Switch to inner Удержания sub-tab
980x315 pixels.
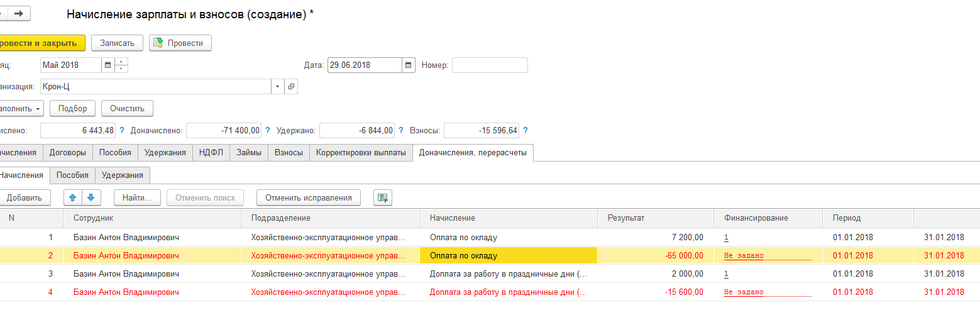(x=123, y=175)
